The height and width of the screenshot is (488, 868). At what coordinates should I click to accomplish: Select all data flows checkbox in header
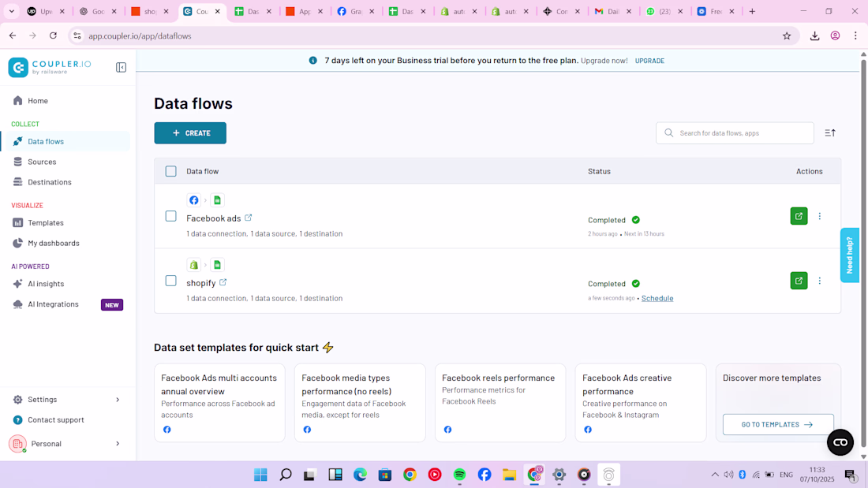click(x=170, y=172)
